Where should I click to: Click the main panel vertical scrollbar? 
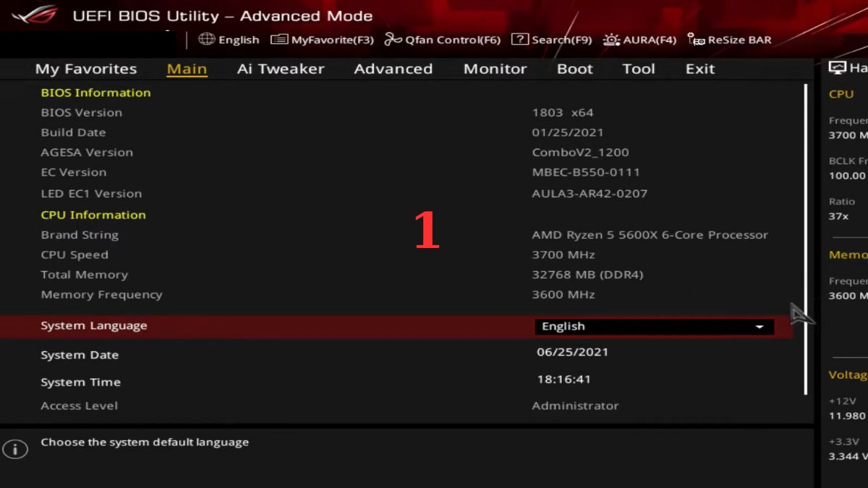point(806,239)
